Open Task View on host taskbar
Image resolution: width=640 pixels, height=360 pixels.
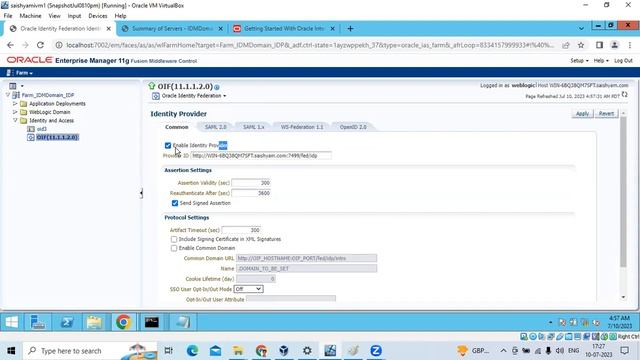pos(168,351)
